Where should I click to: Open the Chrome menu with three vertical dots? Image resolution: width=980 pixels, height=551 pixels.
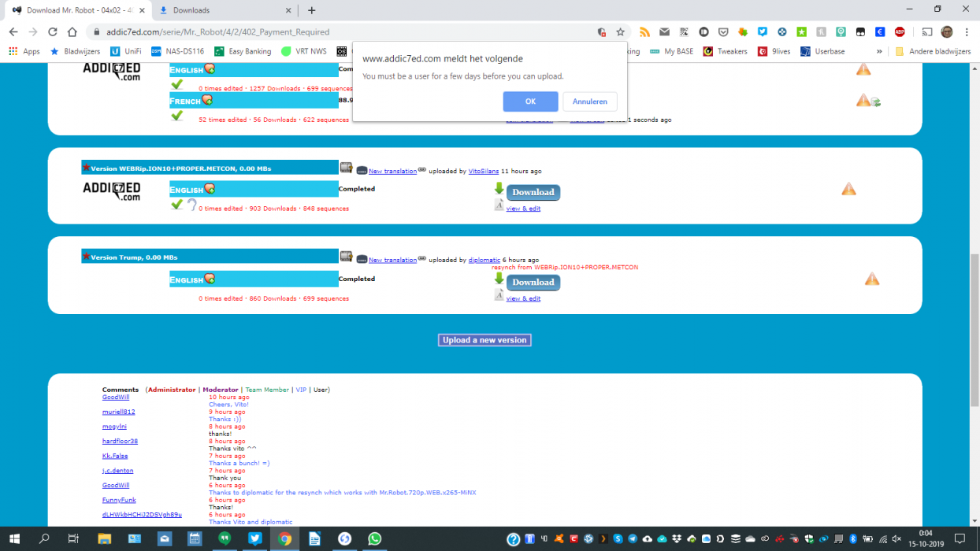coord(967,32)
